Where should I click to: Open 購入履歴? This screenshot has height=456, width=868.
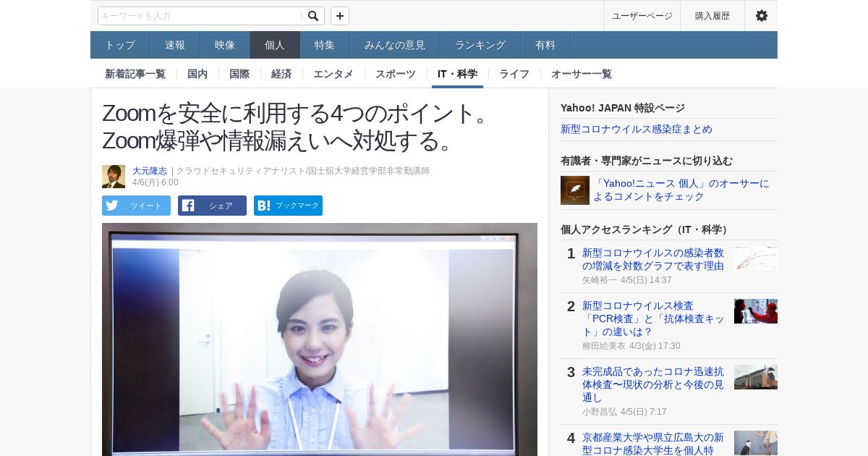coord(712,16)
